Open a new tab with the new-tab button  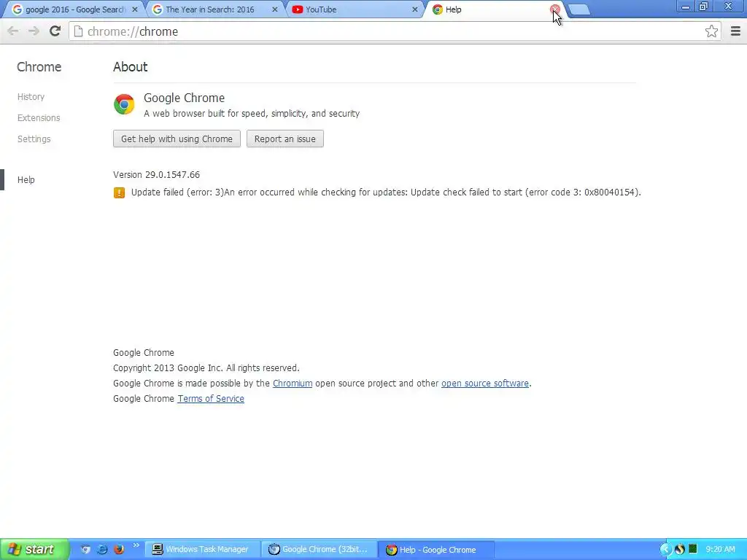(578, 9)
